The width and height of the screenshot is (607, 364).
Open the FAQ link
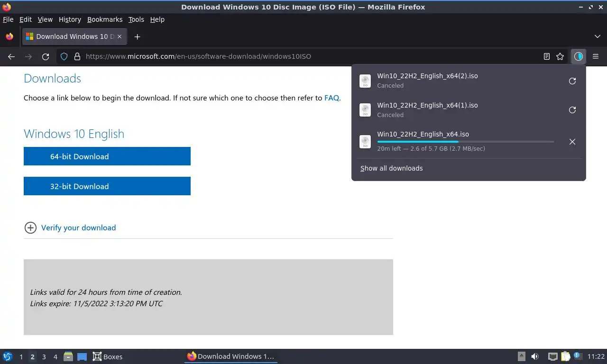(x=331, y=98)
